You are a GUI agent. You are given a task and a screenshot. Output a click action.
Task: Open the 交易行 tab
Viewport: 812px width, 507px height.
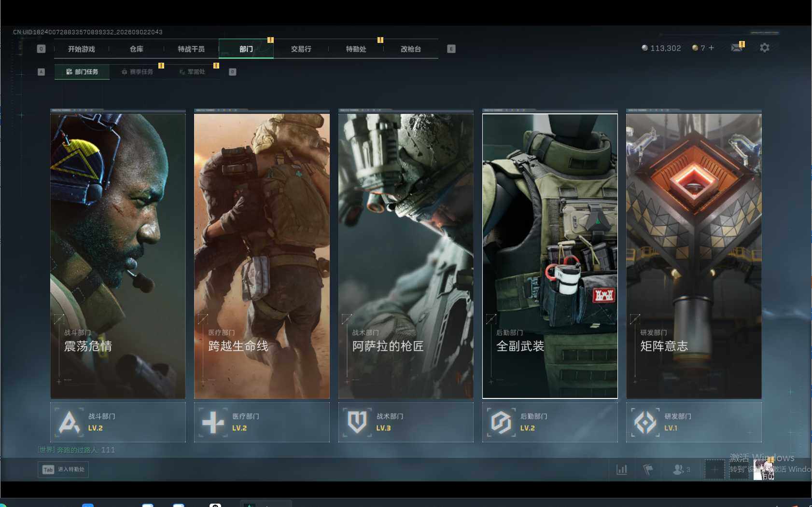[301, 49]
